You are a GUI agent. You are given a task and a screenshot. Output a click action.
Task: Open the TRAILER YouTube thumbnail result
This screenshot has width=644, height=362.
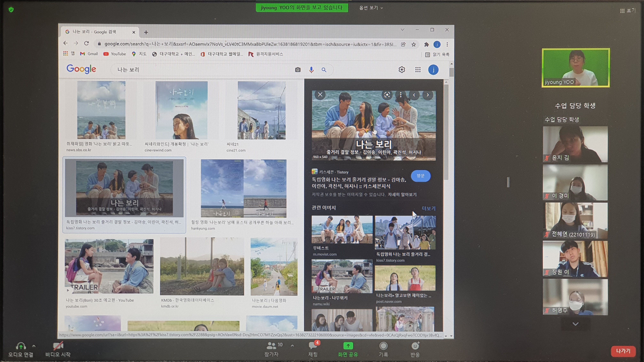point(109,266)
